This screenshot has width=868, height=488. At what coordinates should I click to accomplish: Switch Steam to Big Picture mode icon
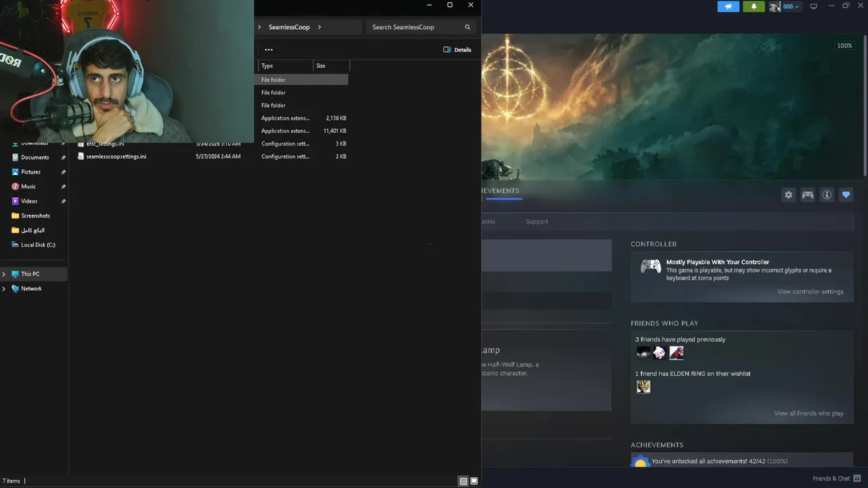click(814, 6)
